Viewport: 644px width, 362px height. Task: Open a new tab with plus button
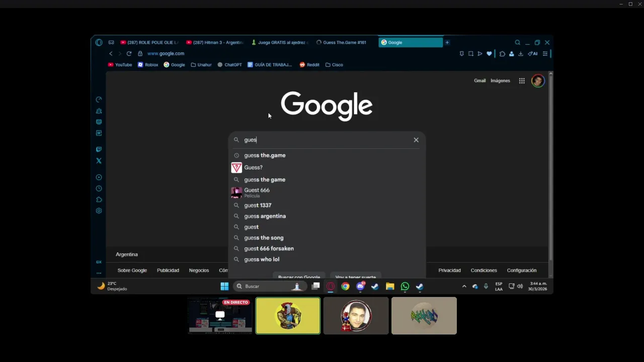click(447, 43)
